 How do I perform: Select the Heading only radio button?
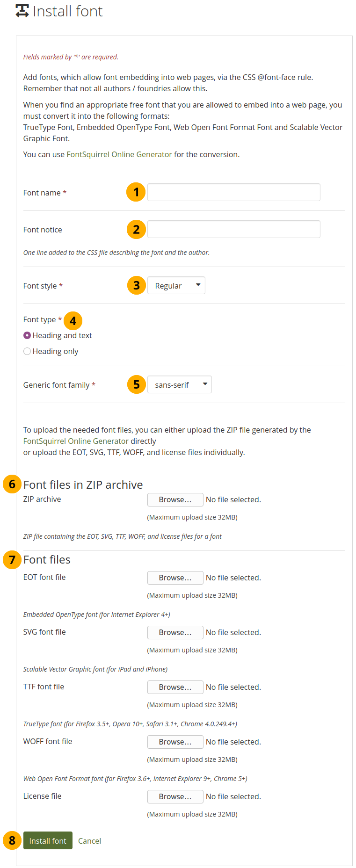(27, 351)
